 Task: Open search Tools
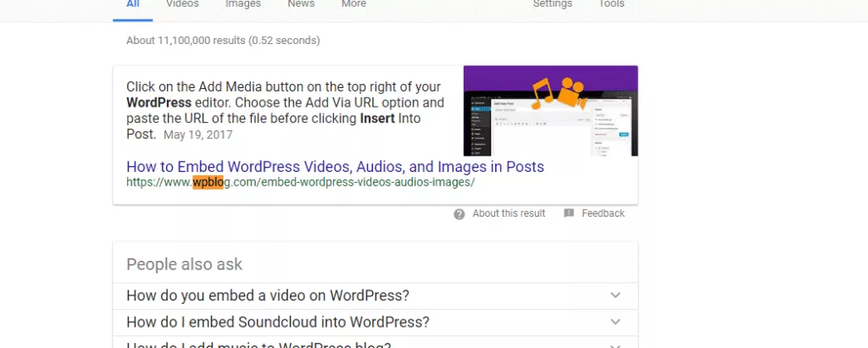(611, 4)
